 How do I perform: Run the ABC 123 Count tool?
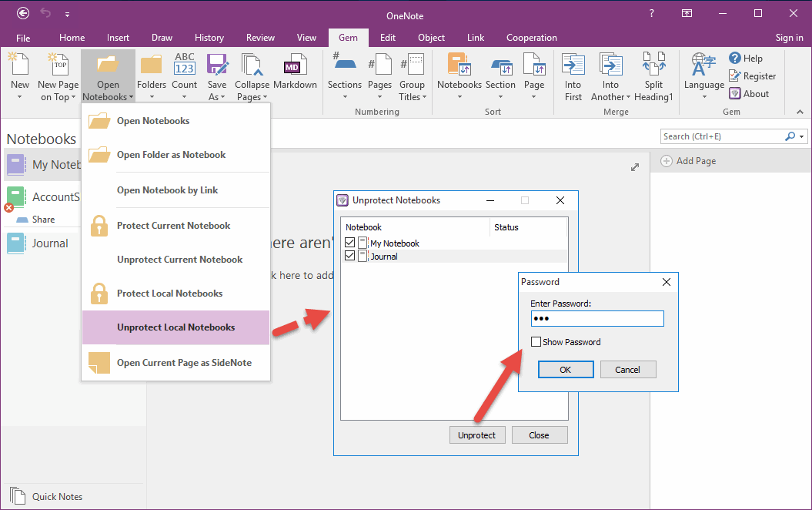click(185, 64)
